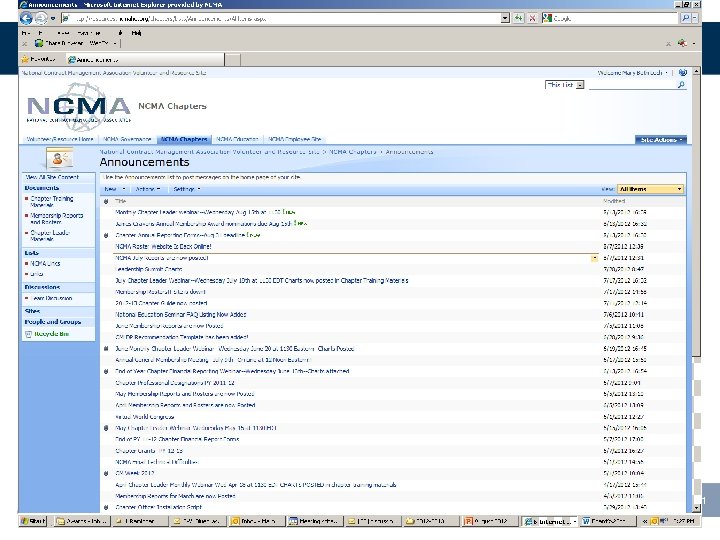This screenshot has height=540, width=720.
Task: Open a new blank browser tab
Action: (232, 60)
